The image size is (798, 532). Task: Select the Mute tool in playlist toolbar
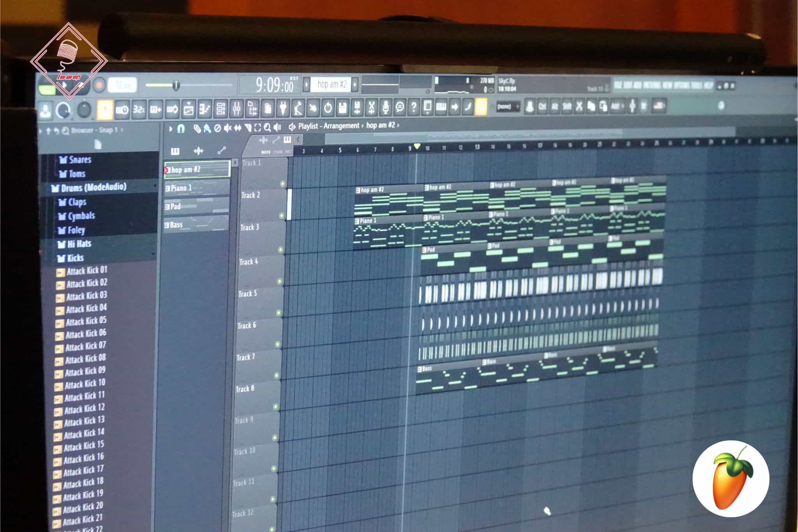[x=228, y=128]
